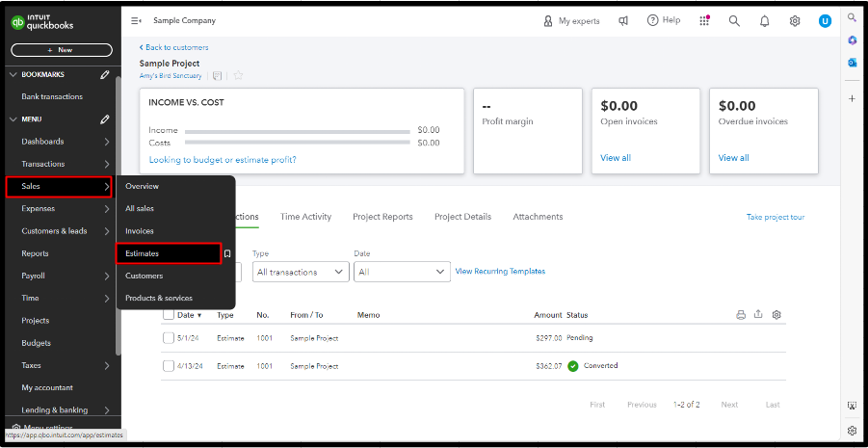Add app with sidebar plus icon
868x448 pixels.
852,98
